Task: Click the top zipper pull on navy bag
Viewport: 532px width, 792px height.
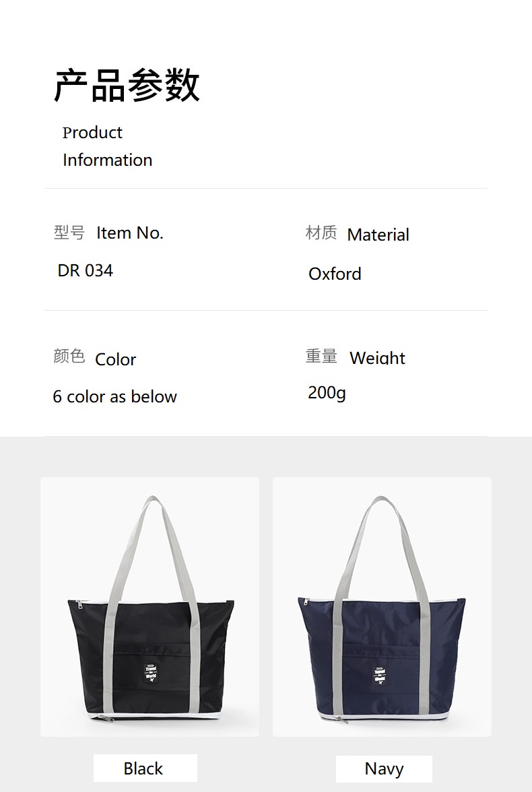Action: [x=306, y=601]
